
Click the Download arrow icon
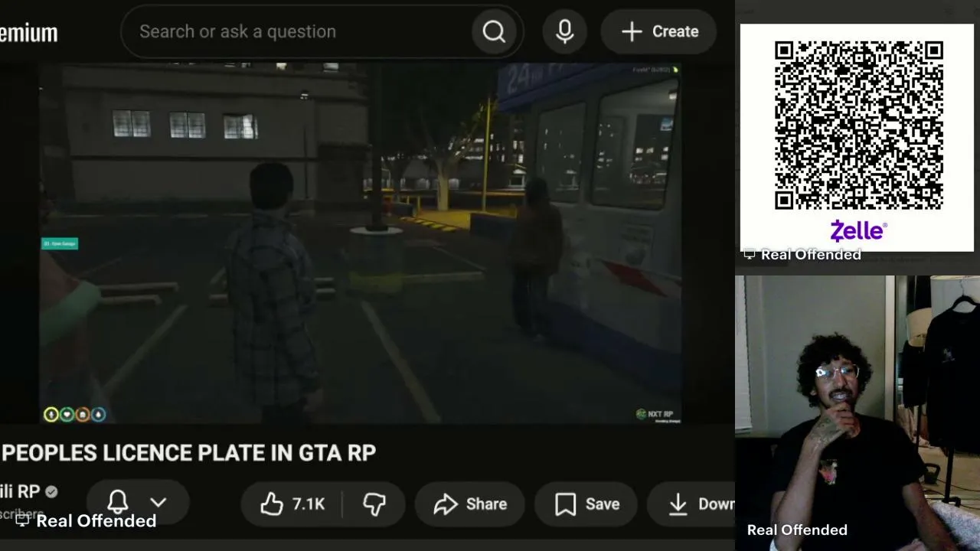pyautogui.click(x=678, y=504)
